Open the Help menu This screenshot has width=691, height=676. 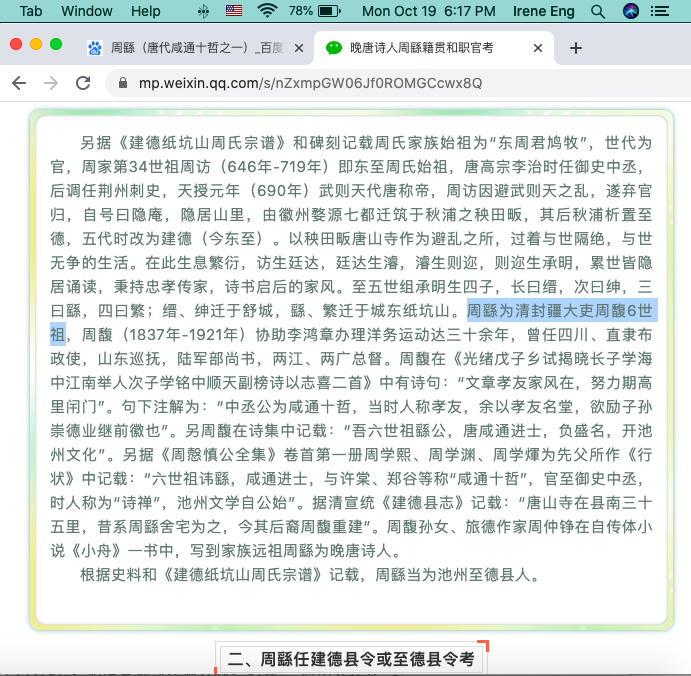tap(145, 11)
